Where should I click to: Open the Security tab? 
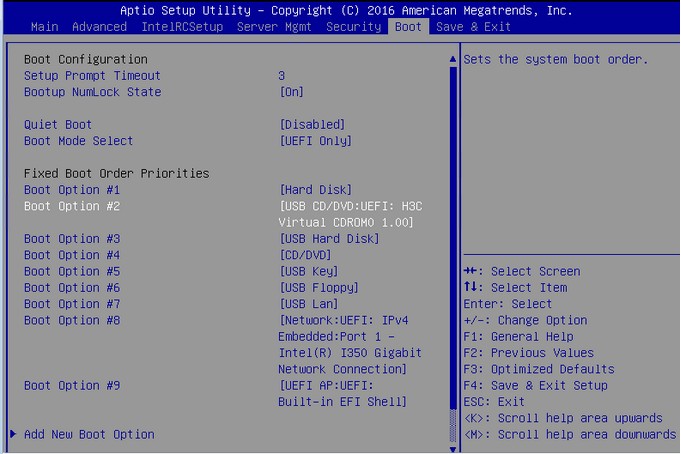click(x=354, y=27)
